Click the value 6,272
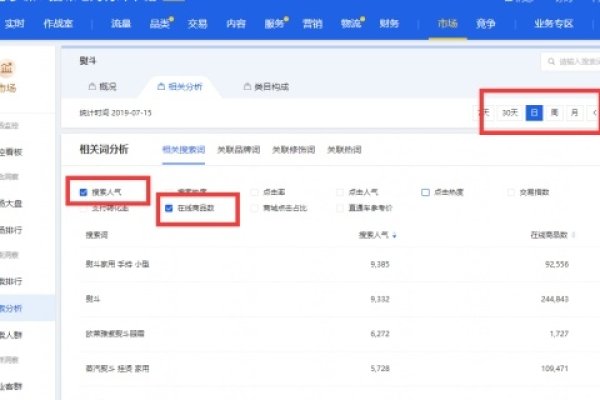 coord(380,334)
